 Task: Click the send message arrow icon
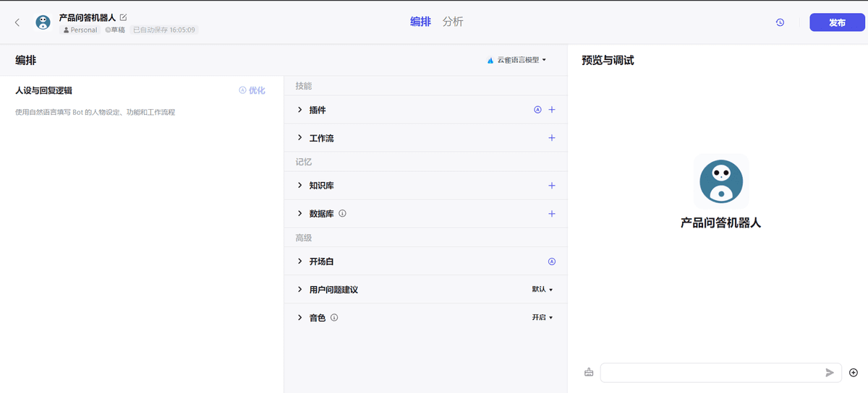click(x=830, y=373)
